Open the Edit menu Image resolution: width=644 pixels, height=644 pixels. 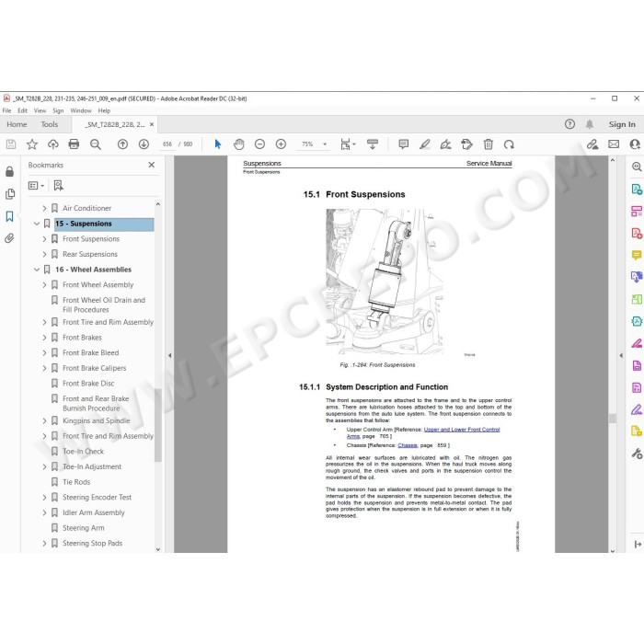[23, 110]
